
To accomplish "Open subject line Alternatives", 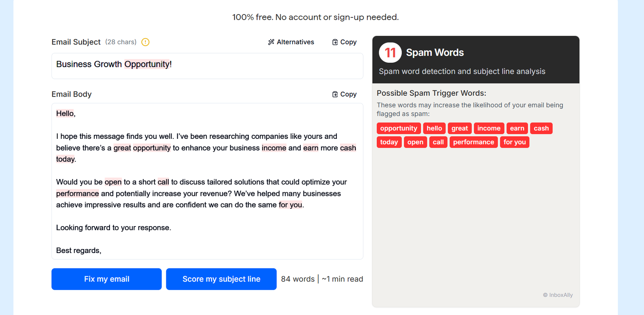I will (x=291, y=42).
